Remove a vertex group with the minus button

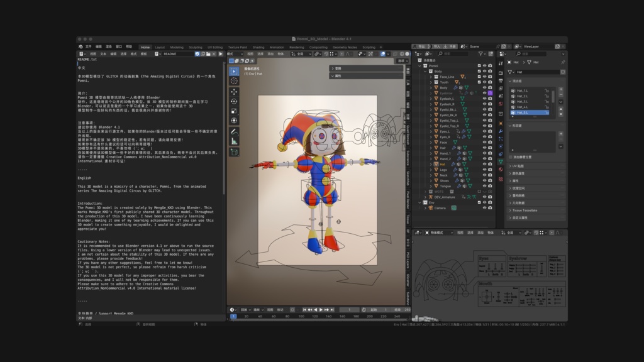pyautogui.click(x=561, y=95)
